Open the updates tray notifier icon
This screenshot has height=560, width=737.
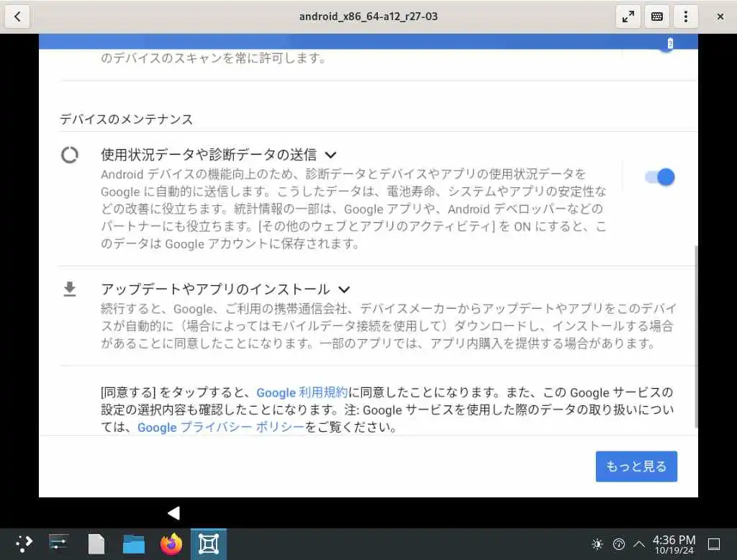(618, 544)
